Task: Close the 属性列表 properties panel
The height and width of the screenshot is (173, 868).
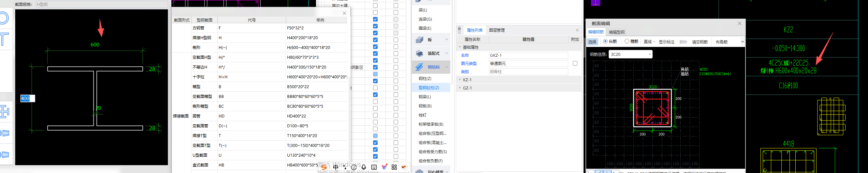Action: point(577,30)
